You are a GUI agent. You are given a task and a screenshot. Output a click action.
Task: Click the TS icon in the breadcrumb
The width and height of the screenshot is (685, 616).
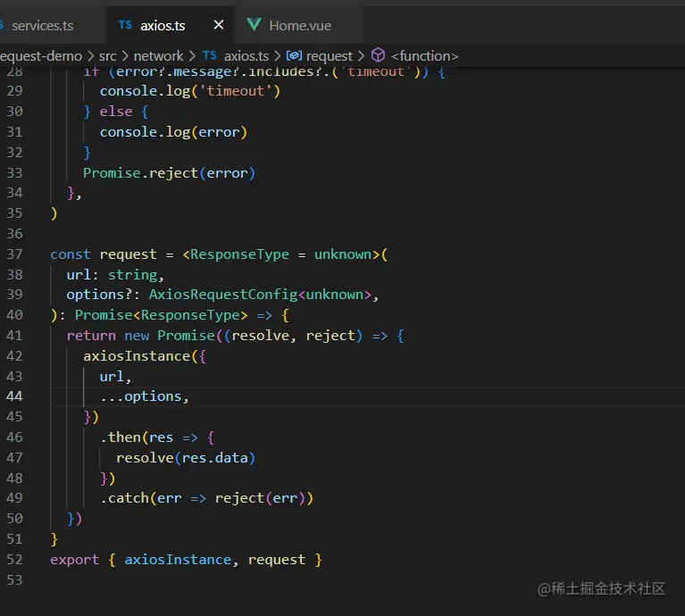210,55
